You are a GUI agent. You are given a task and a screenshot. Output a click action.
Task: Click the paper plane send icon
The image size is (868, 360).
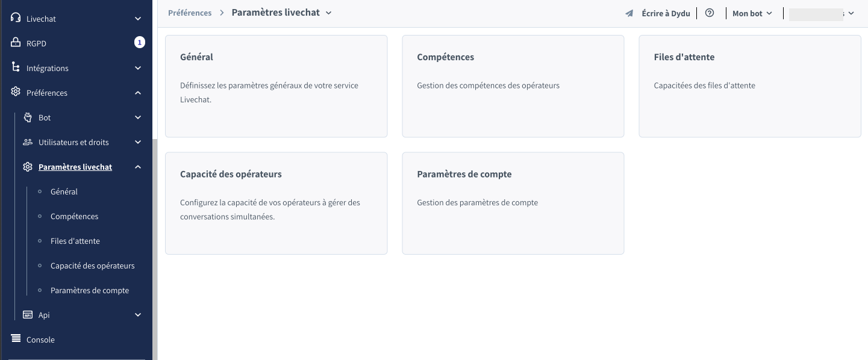629,13
